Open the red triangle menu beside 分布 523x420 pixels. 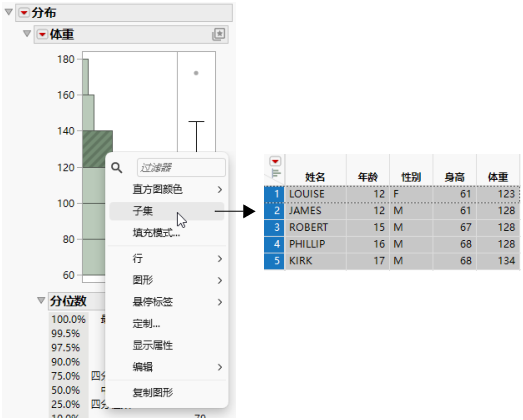[24, 13]
